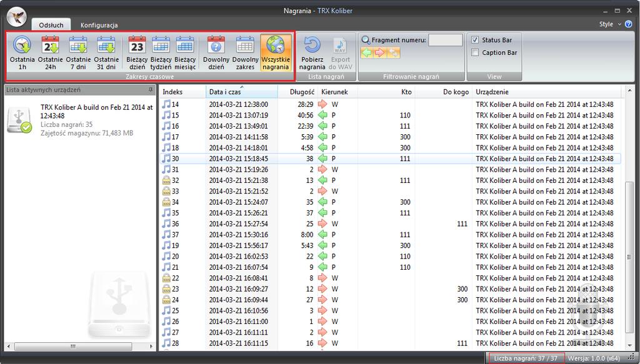Screen dimensions: 640x364
Task: Sort by Data i czas column header
Action: coord(242,92)
